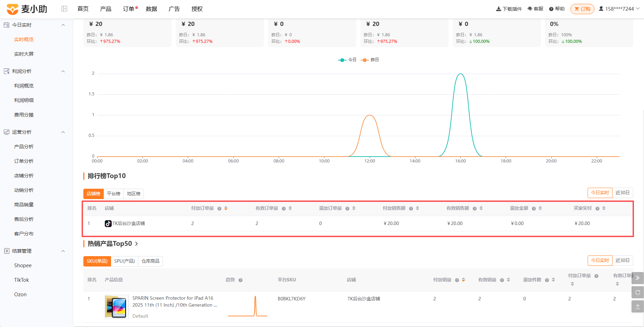Click the SPARIN Screen Protector product thumbnail
This screenshot has height=327, width=644.
pos(117,307)
